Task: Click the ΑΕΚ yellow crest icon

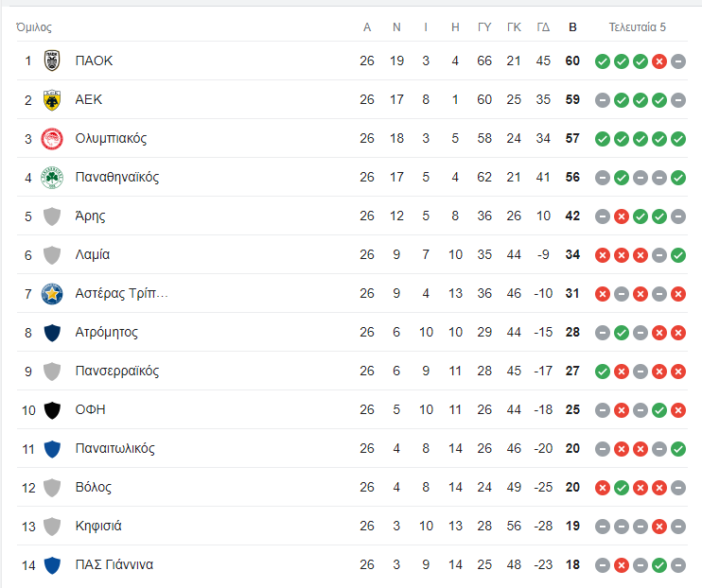Action: [x=52, y=100]
